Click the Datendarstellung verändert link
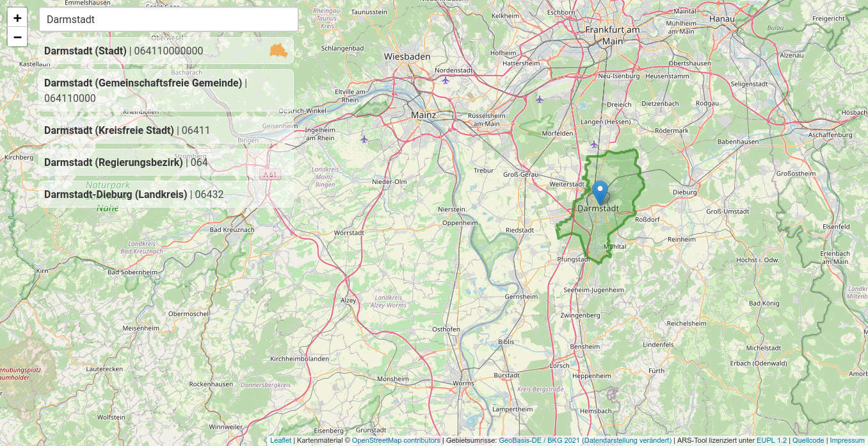 pos(626,440)
